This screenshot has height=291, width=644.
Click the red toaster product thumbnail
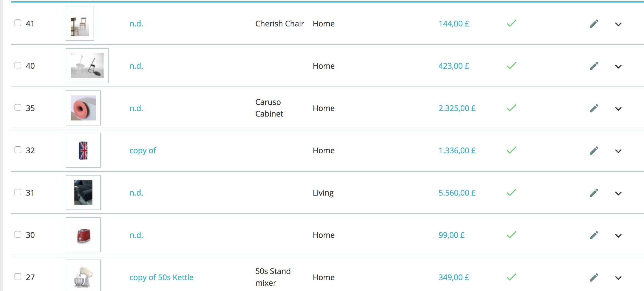83,235
